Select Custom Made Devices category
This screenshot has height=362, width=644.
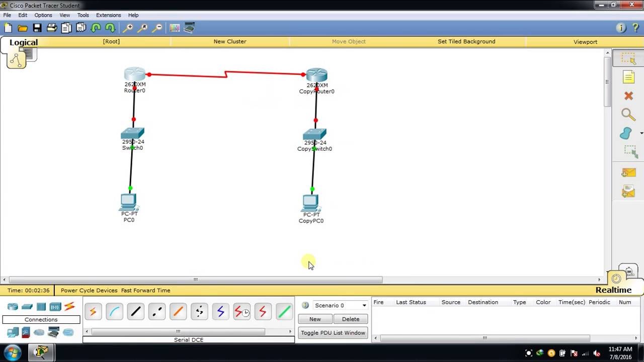point(53,332)
